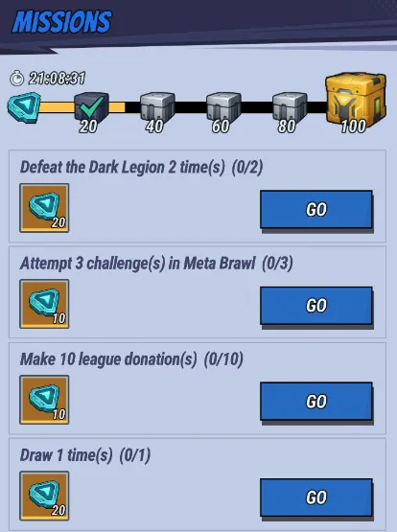
Task: Click GO for league donations mission
Action: 316,402
